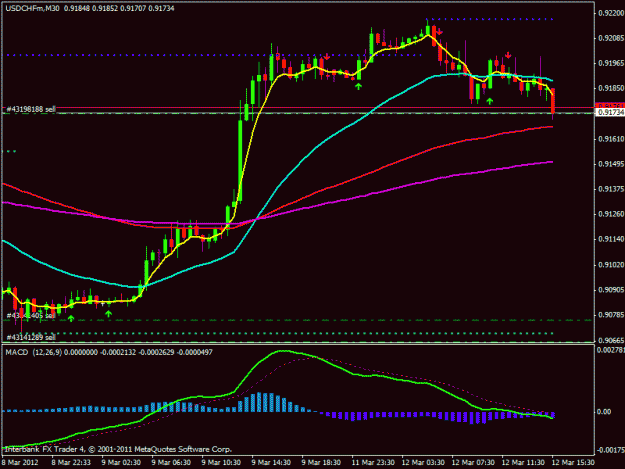Image resolution: width=625 pixels, height=469 pixels.
Task: Click the 11 Mar 23:30 time label
Action: 373,463
